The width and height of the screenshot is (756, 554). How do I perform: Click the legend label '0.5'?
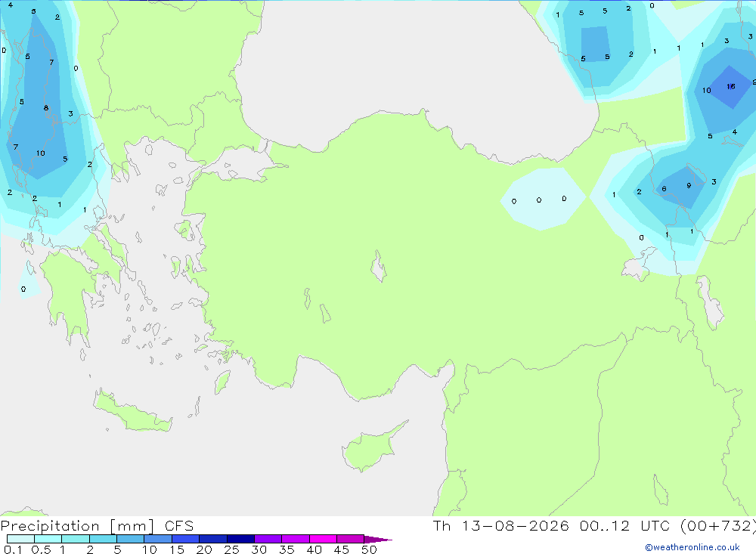point(41,549)
